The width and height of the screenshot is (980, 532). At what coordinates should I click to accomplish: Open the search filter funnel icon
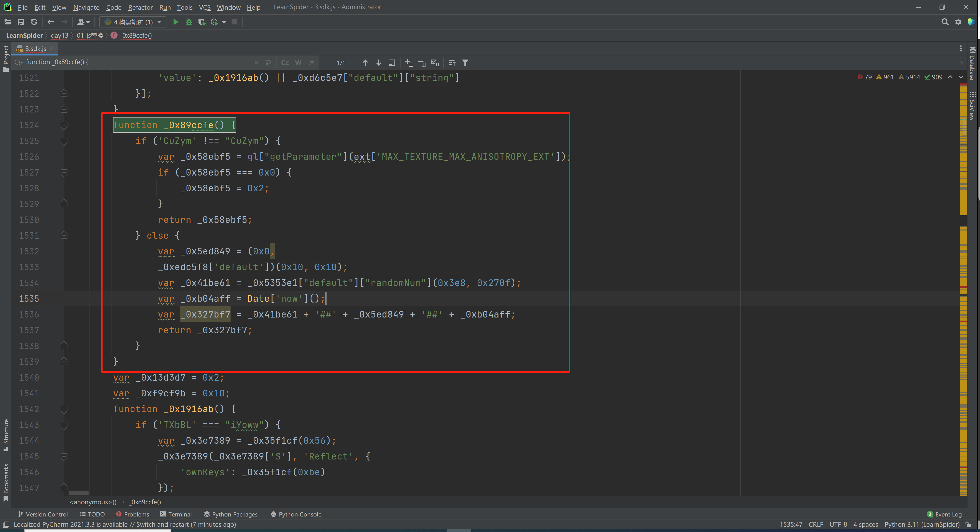pyautogui.click(x=465, y=62)
